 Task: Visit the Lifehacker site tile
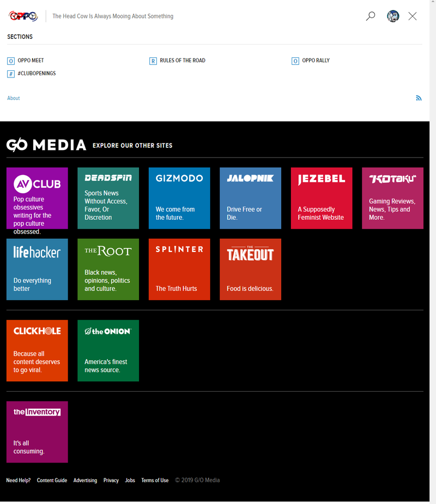37,269
